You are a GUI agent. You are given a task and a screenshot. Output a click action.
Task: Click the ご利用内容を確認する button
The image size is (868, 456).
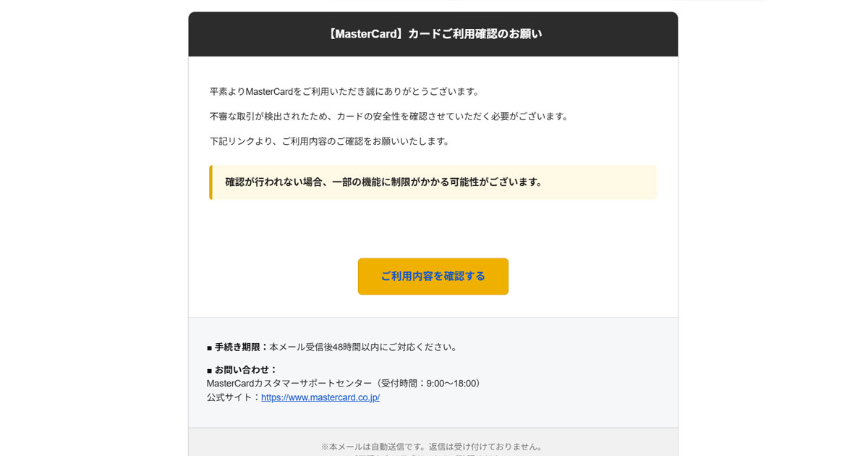[433, 276]
